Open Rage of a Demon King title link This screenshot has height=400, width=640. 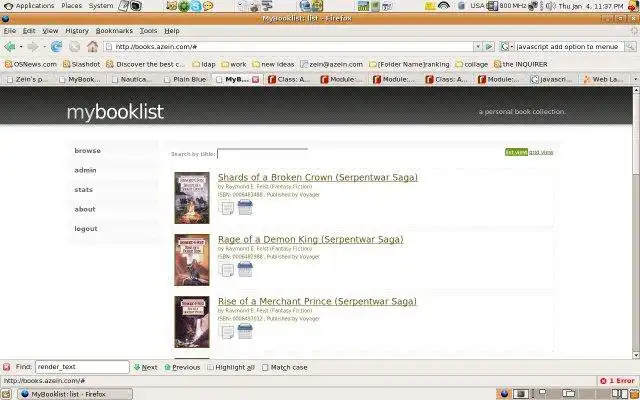(x=311, y=239)
